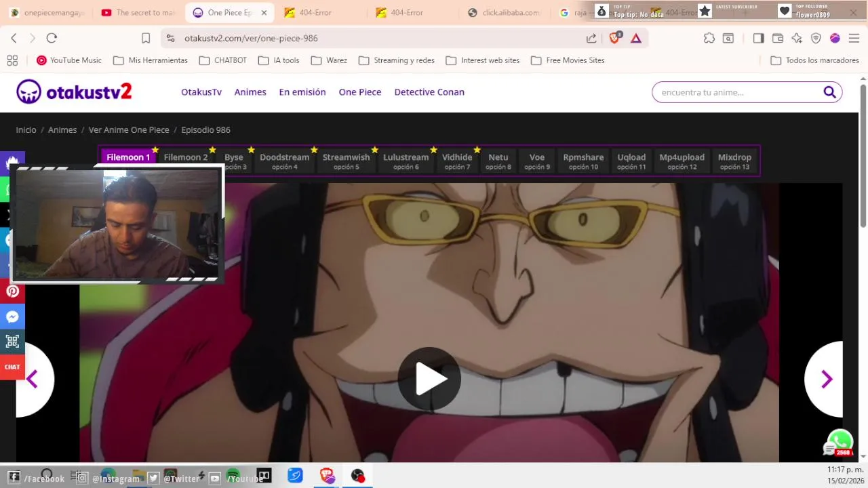Select the Mp4upload server option 12
Viewport: 868px width, 488px height.
pos(682,161)
